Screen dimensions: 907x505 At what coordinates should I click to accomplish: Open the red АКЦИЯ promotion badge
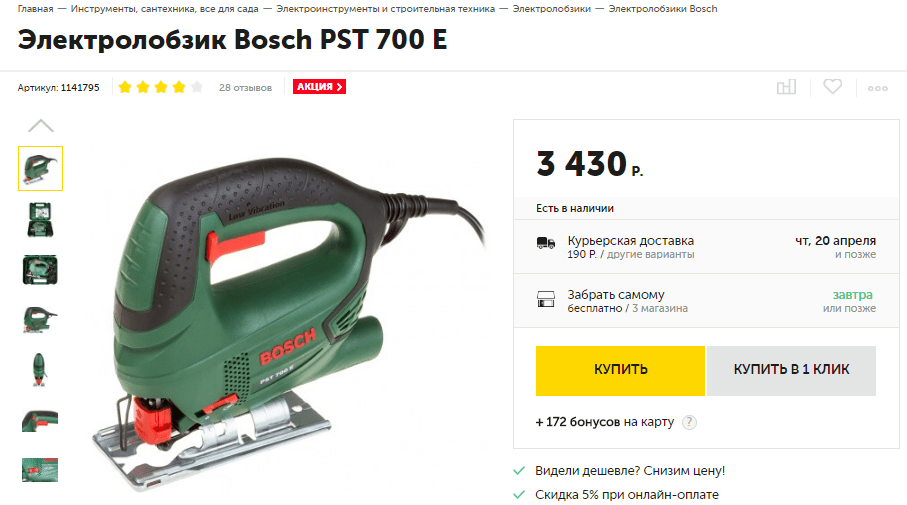coord(319,87)
